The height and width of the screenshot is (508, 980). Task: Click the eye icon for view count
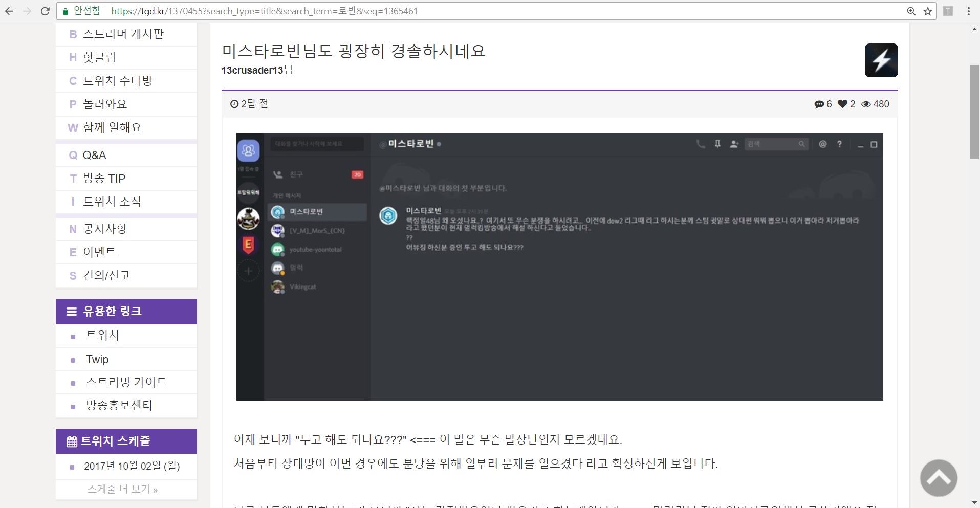coord(866,104)
